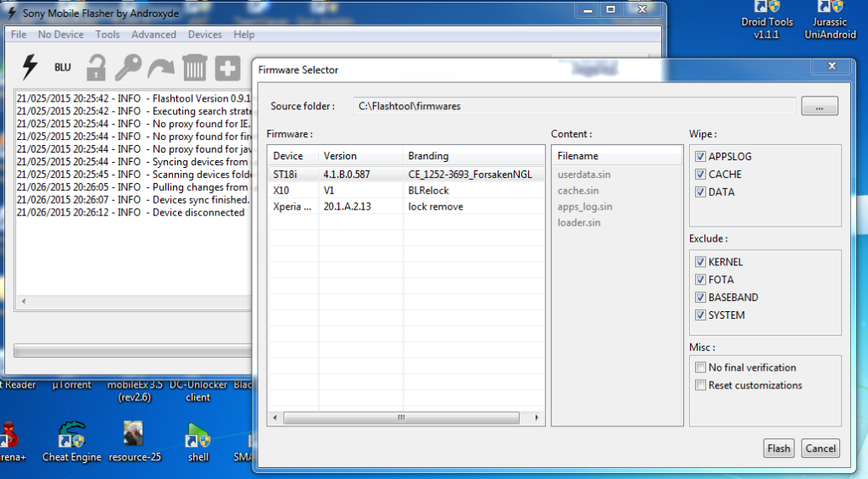The image size is (868, 479).
Task: Enable No final verification option
Action: pyautogui.click(x=700, y=368)
